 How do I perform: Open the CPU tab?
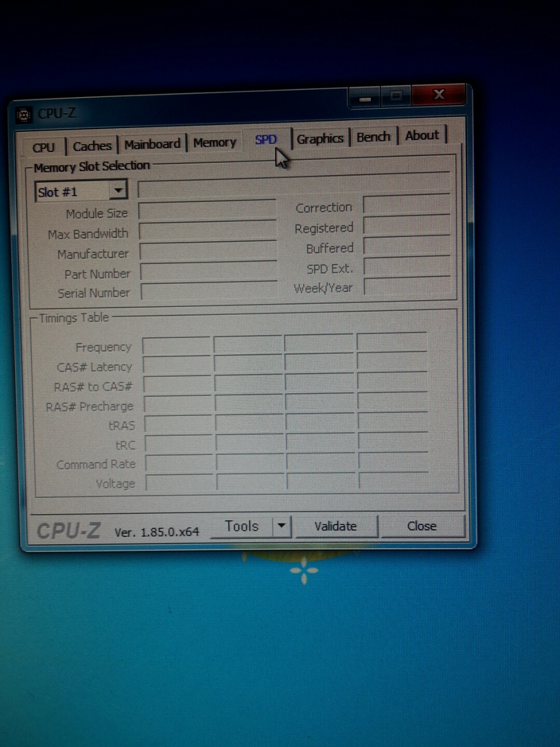point(44,147)
